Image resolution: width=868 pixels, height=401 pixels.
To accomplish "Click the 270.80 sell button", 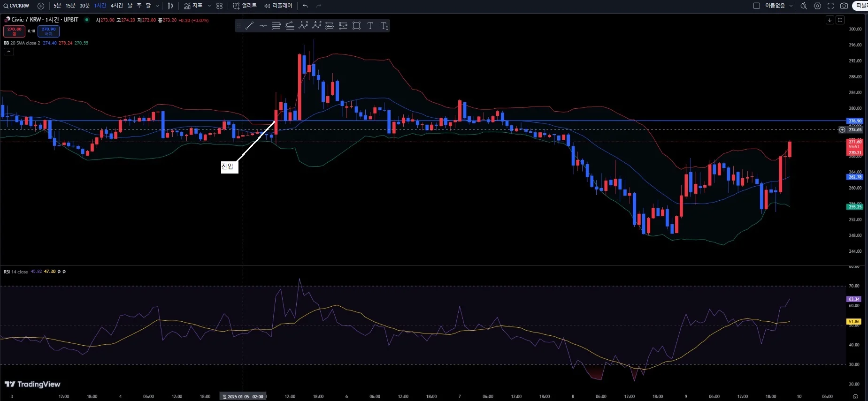I will (15, 31).
